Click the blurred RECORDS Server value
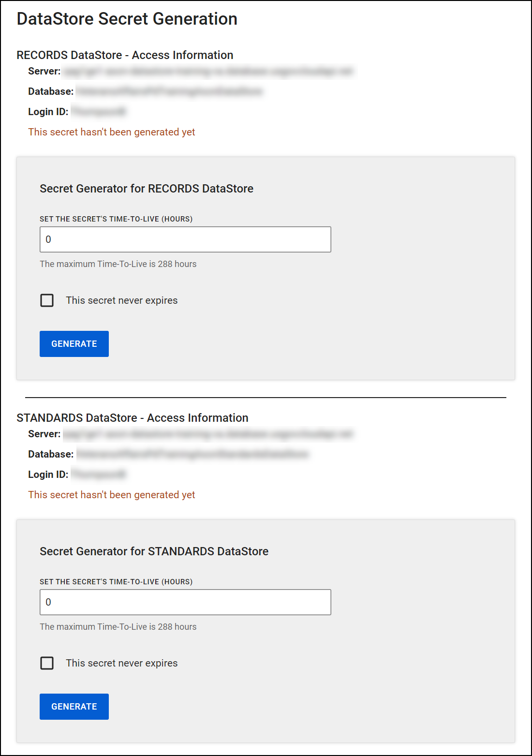Screen dimensions: 532x756 point(208,72)
